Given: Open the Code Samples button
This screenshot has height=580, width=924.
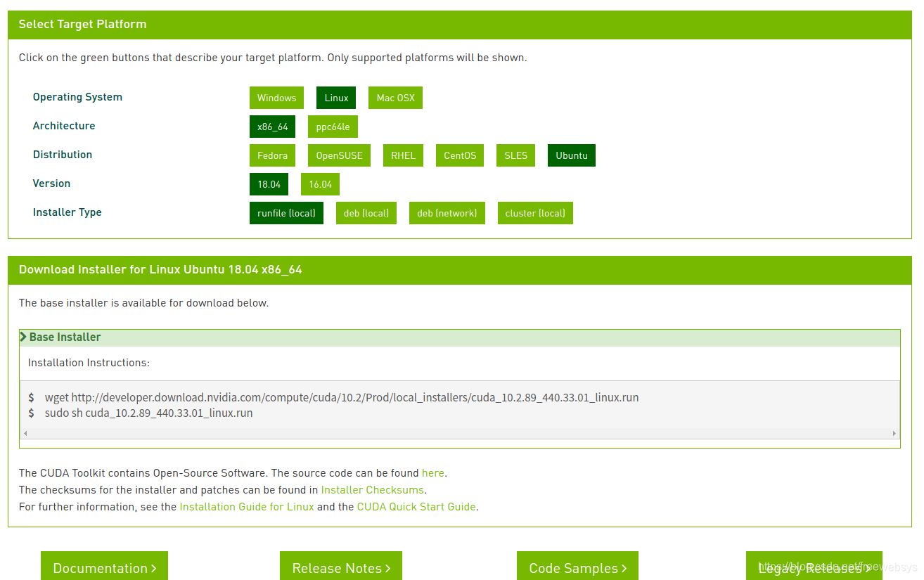Looking at the screenshot, I should pyautogui.click(x=577, y=566).
